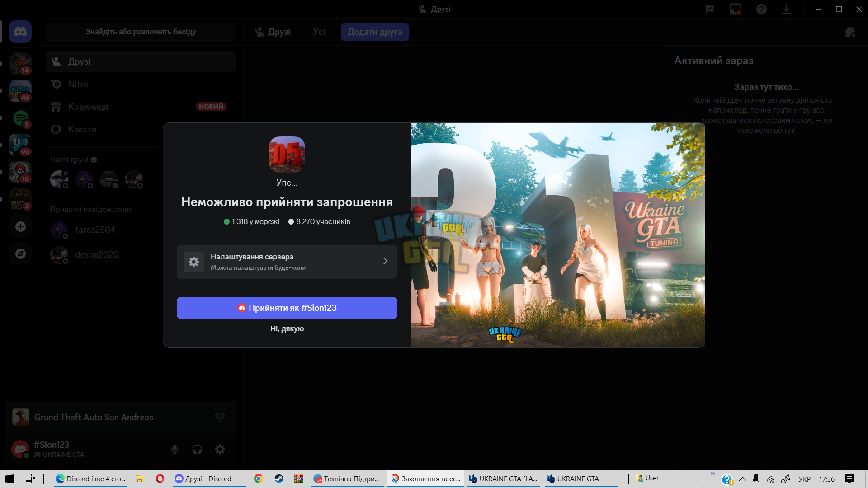Open server icon with 46 notifications
This screenshot has height=488, width=868.
(x=20, y=91)
